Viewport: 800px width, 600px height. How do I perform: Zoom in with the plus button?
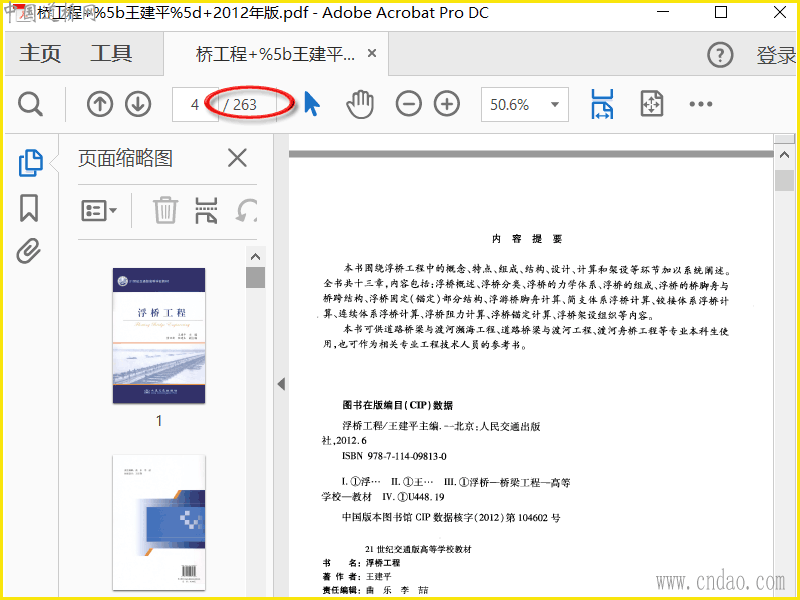pyautogui.click(x=446, y=104)
